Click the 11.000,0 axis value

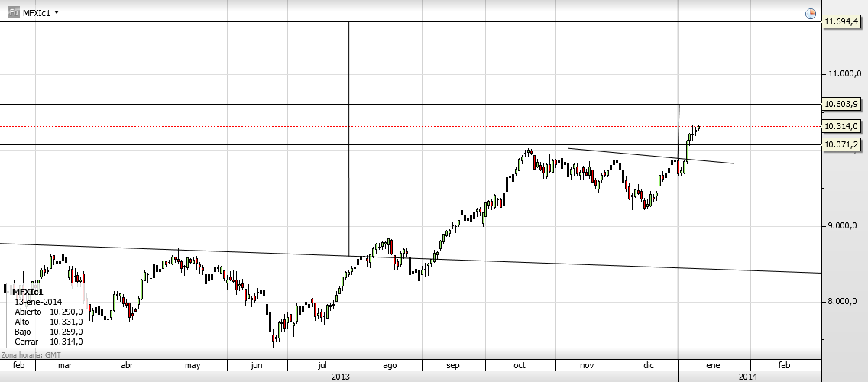tap(845, 73)
